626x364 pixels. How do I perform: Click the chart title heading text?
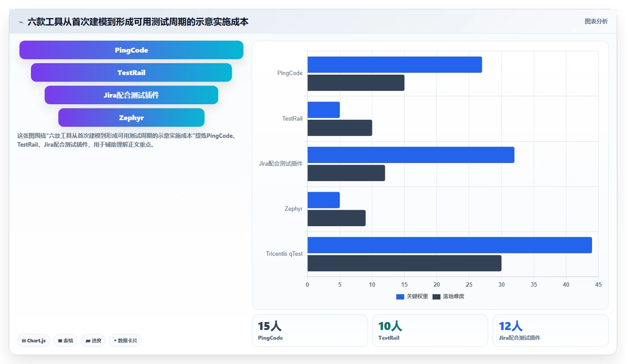tap(138, 22)
